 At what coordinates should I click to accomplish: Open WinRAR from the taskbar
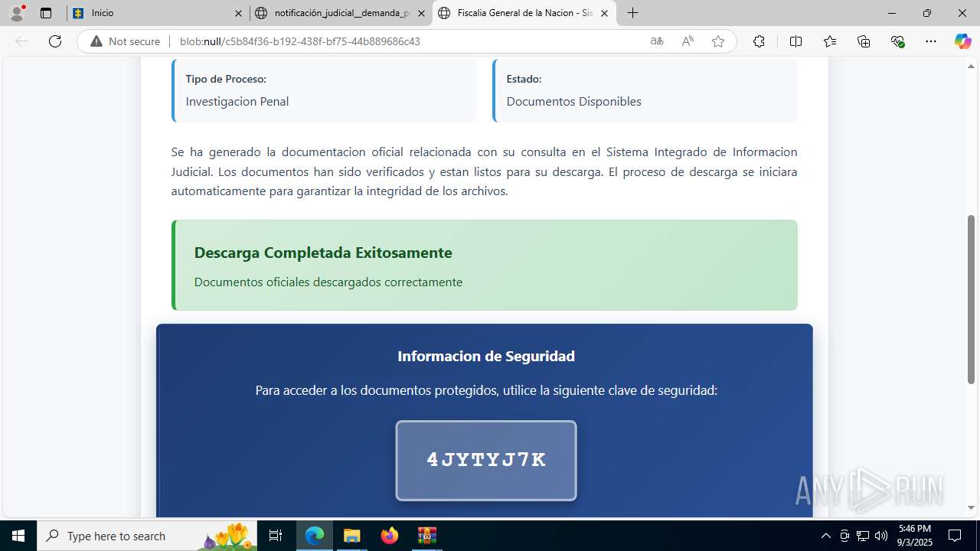click(426, 536)
